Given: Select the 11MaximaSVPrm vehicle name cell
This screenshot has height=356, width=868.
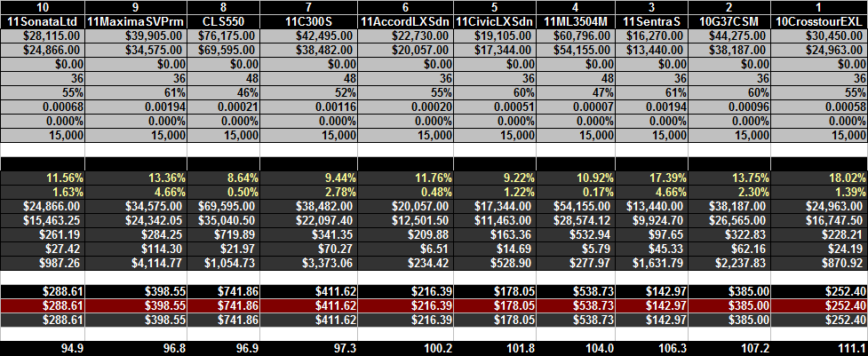Looking at the screenshot, I should (x=136, y=22).
